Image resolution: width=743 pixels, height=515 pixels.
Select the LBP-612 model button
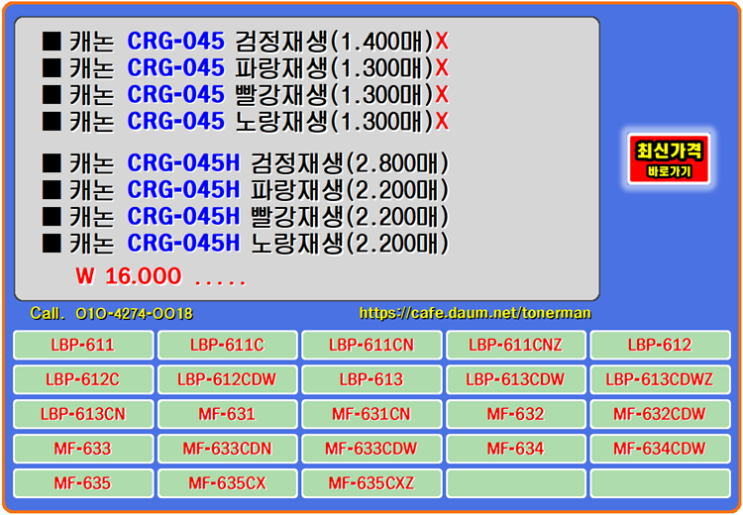coord(660,345)
